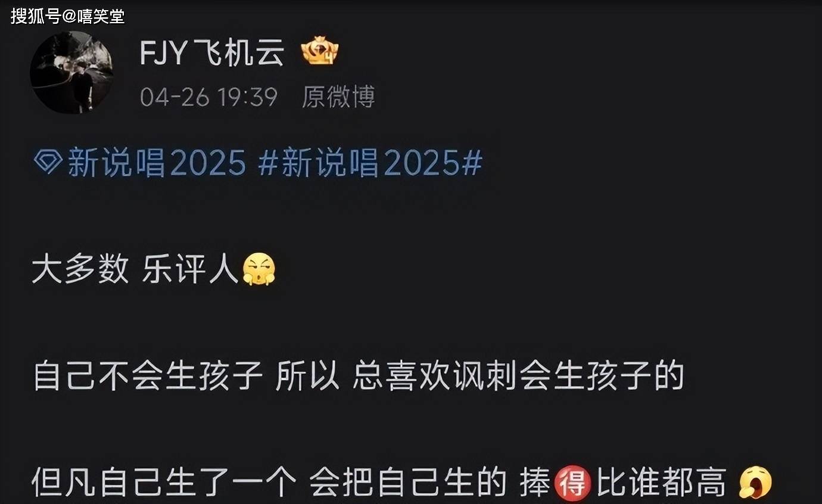Click the text 乐评人

(x=191, y=269)
